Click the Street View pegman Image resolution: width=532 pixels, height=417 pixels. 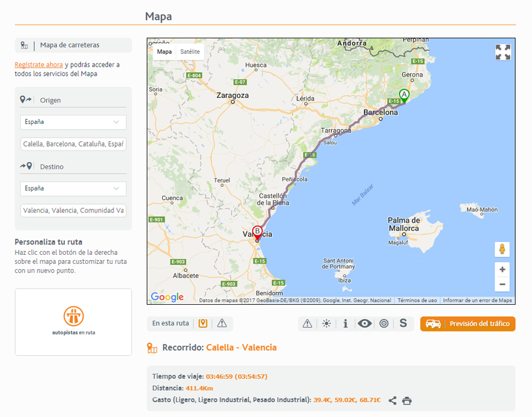(x=502, y=249)
